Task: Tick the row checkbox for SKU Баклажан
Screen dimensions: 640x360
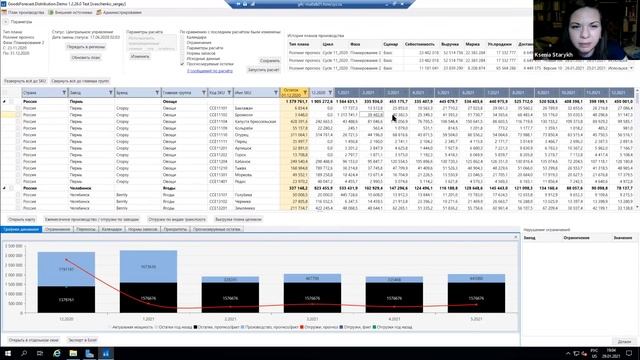Action: [x=18, y=108]
